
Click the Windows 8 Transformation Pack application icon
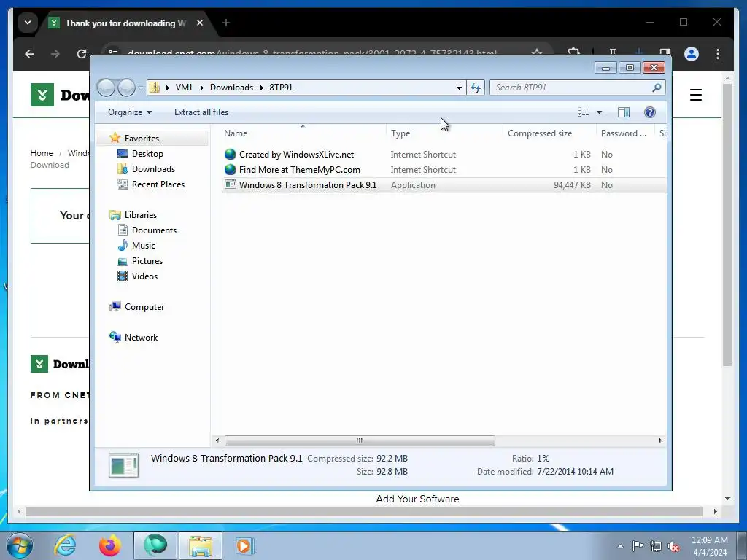[231, 184]
